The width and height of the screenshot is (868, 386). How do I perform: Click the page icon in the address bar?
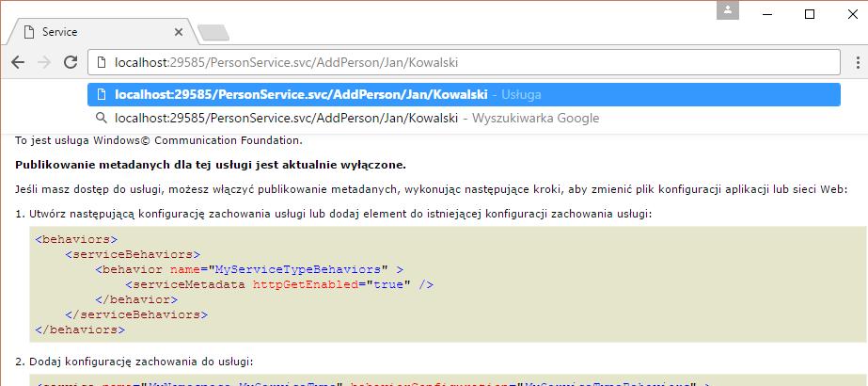(x=102, y=62)
